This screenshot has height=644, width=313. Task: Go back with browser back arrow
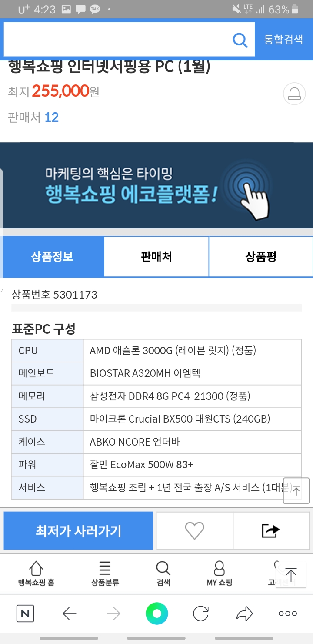(70, 614)
